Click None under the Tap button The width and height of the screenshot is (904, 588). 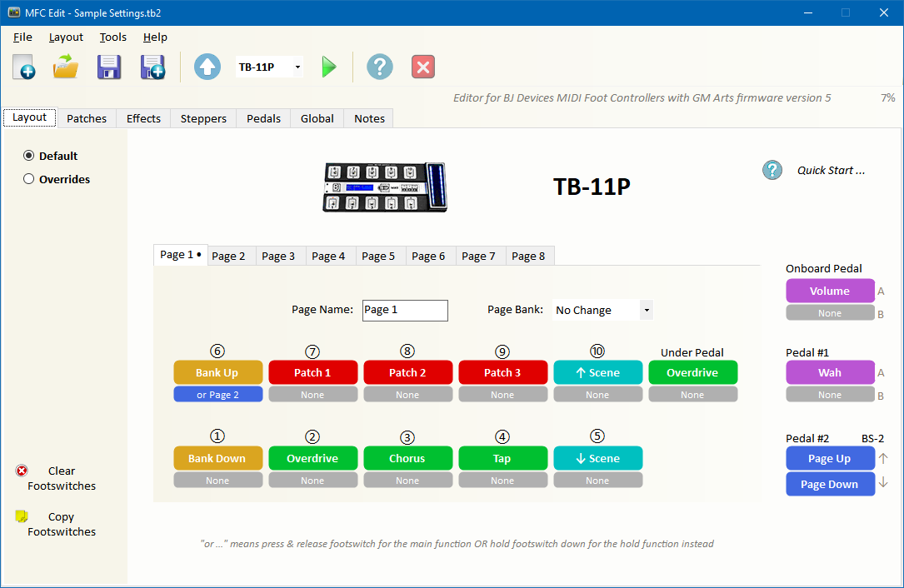click(502, 481)
